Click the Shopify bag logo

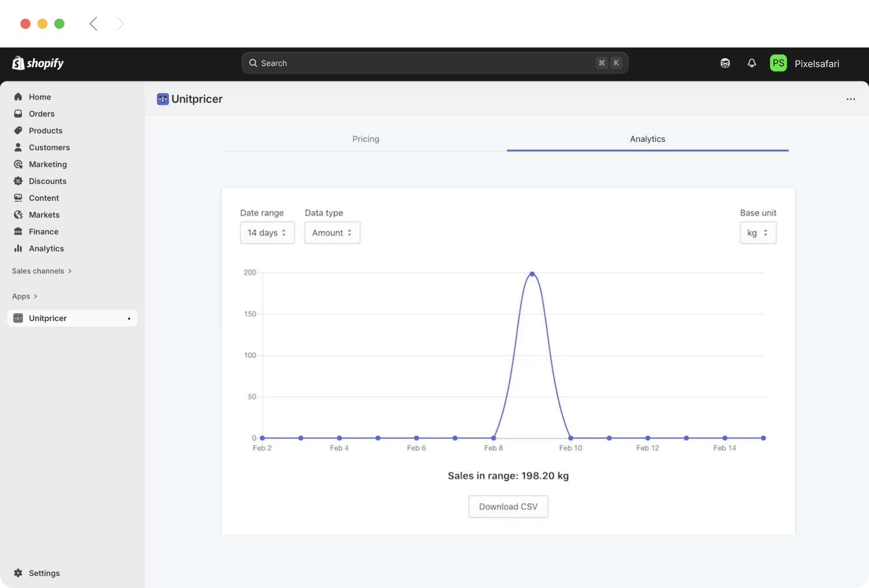click(x=17, y=63)
